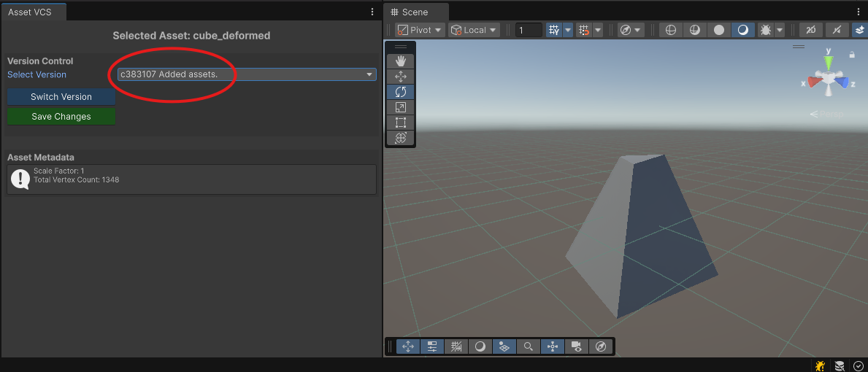
Task: Toggle view options compass overlay icon
Action: point(601,346)
